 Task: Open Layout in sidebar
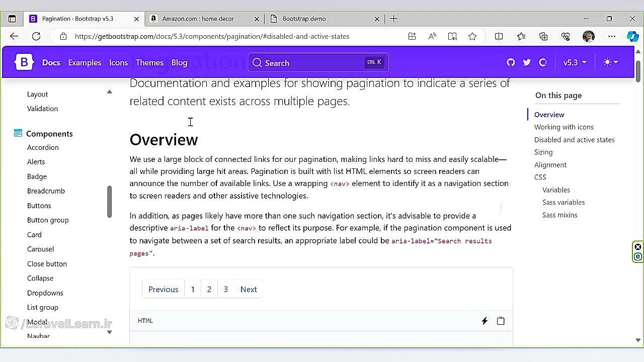[37, 94]
